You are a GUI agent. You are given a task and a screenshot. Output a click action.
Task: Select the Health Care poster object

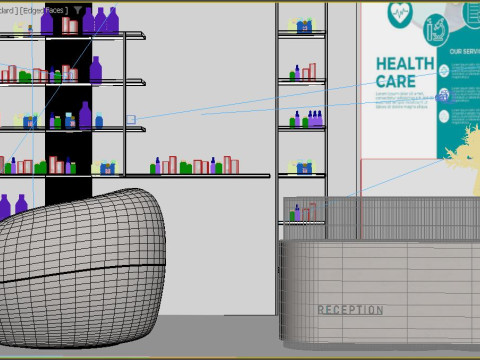(x=421, y=80)
